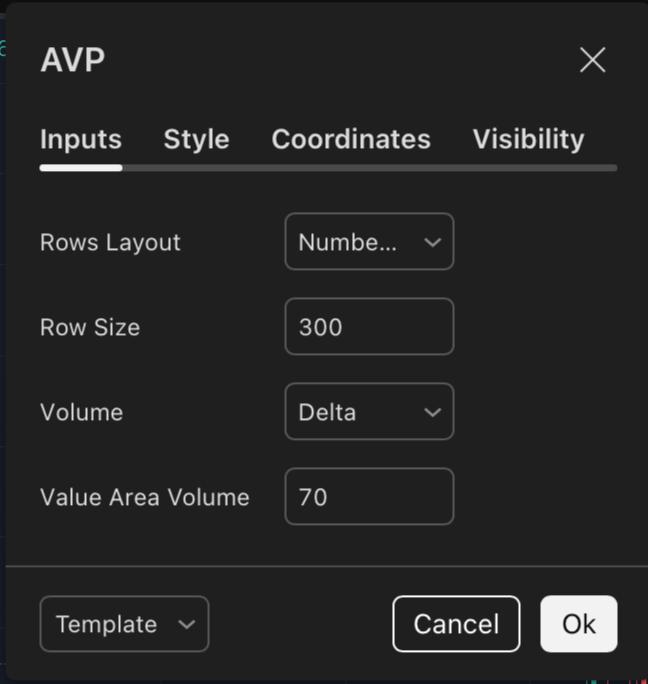Image resolution: width=648 pixels, height=684 pixels.
Task: Click the Value Area Volume label
Action: coord(145,497)
